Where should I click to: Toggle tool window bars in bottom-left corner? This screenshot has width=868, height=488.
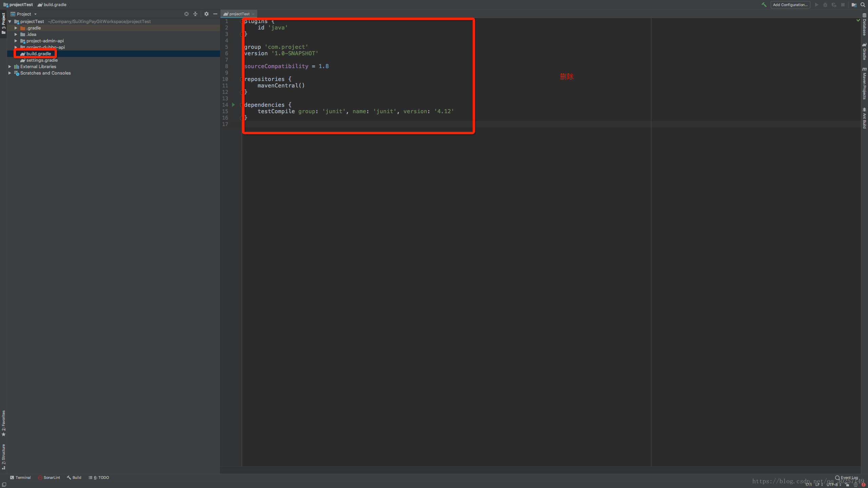tap(4, 485)
